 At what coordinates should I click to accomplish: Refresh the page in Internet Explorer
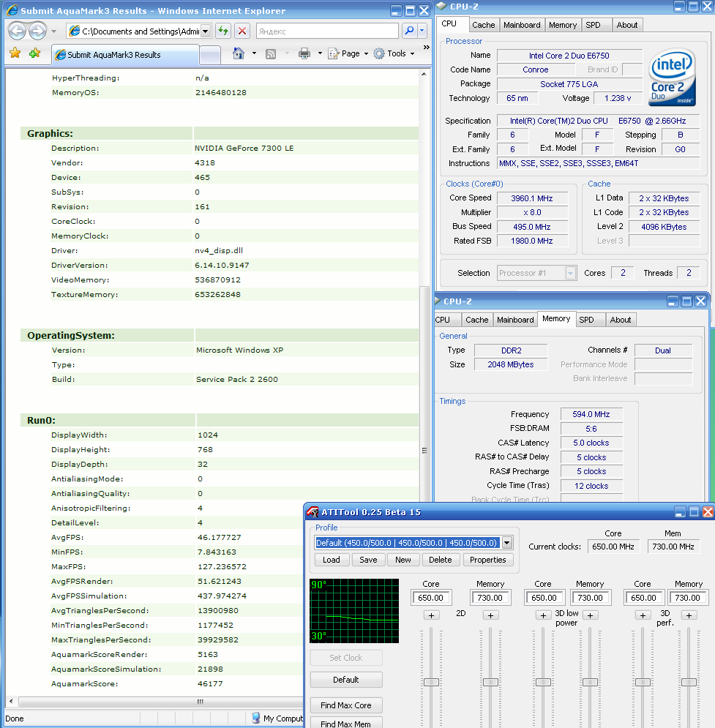pyautogui.click(x=223, y=31)
